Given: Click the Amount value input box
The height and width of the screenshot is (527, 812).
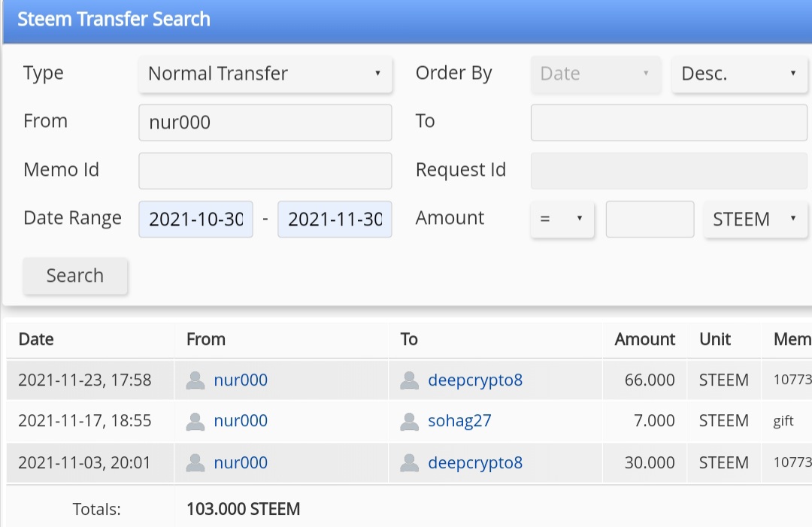Looking at the screenshot, I should point(650,220).
